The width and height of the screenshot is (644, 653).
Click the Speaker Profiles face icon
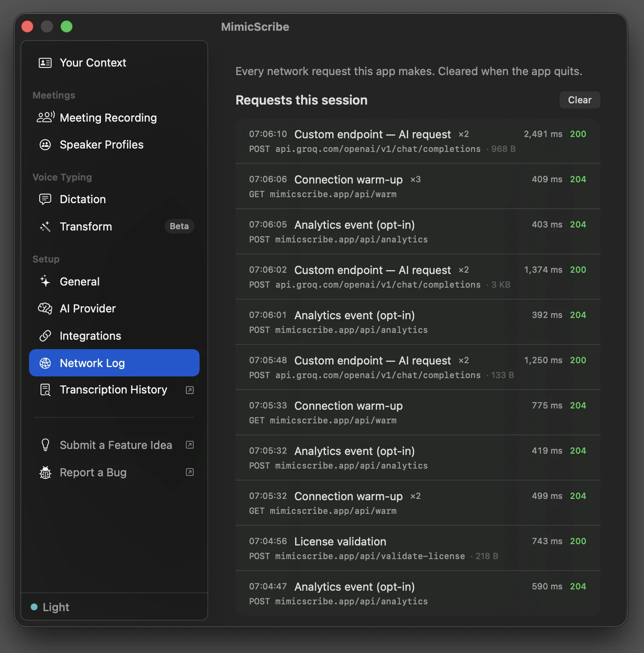(45, 145)
